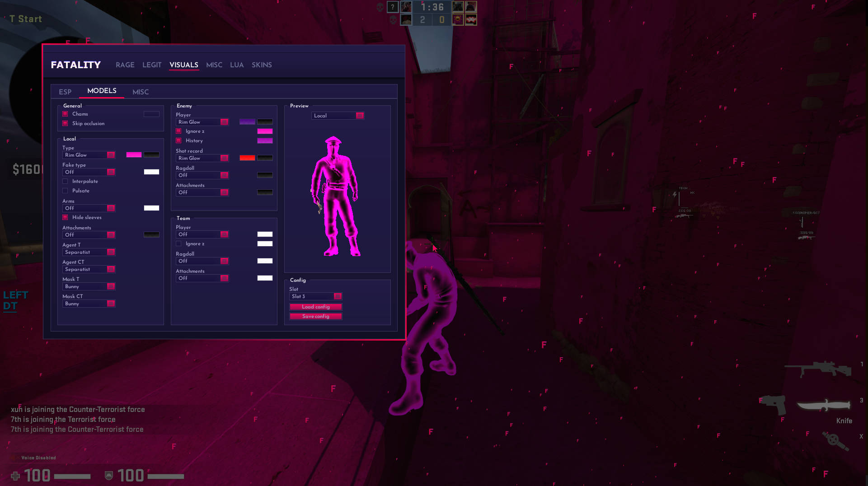This screenshot has height=486, width=868.
Task: Open the white Team Ragdoll color swatch
Action: [265, 261]
